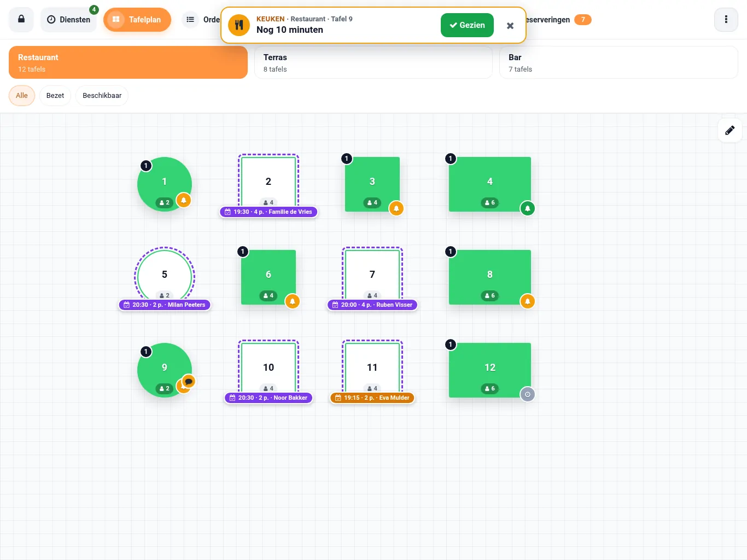Dismiss the kitchen notification with the X
Viewport: 747px width, 560px height.
point(510,26)
